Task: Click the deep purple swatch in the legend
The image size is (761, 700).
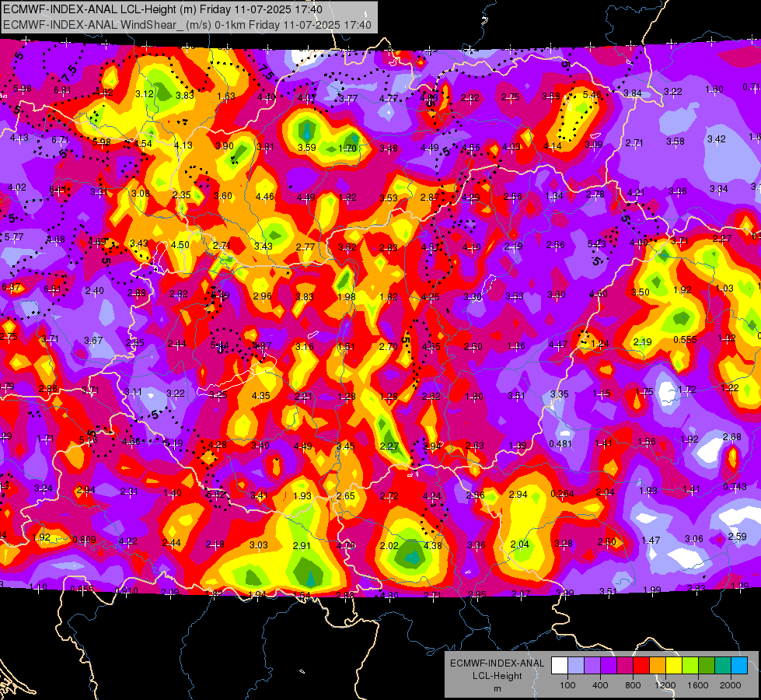Action: (609, 666)
